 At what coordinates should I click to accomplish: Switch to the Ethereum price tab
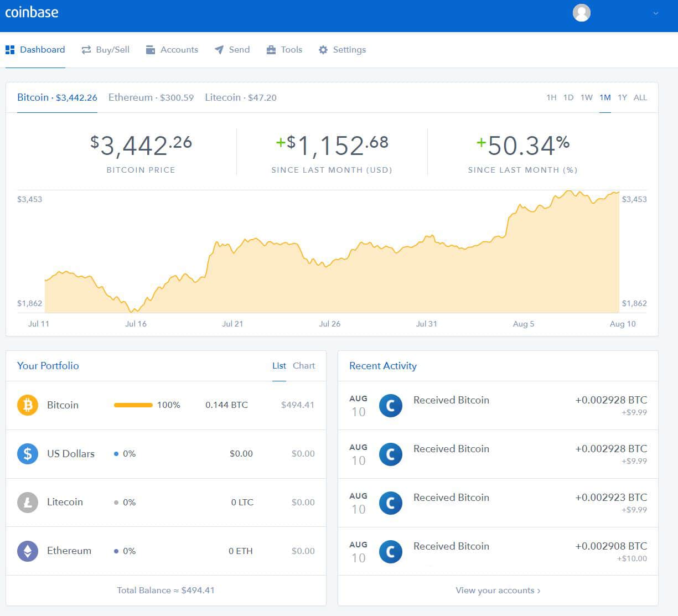pos(151,97)
